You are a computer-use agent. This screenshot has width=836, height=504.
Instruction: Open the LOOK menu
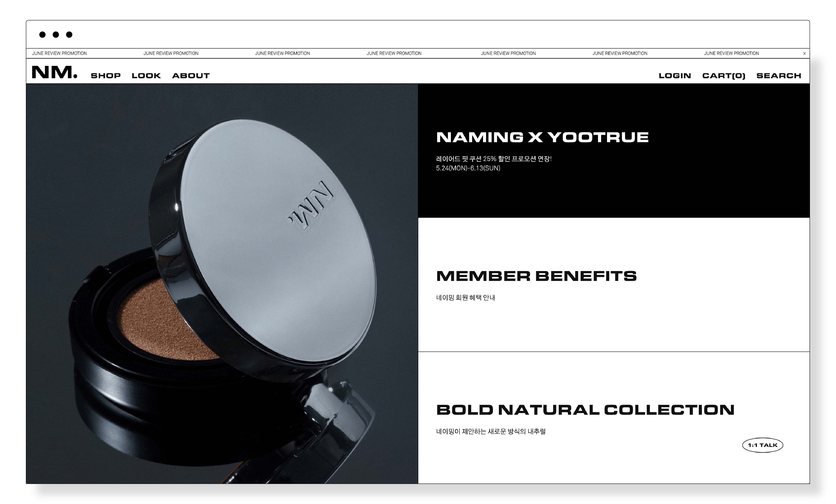[x=146, y=76]
